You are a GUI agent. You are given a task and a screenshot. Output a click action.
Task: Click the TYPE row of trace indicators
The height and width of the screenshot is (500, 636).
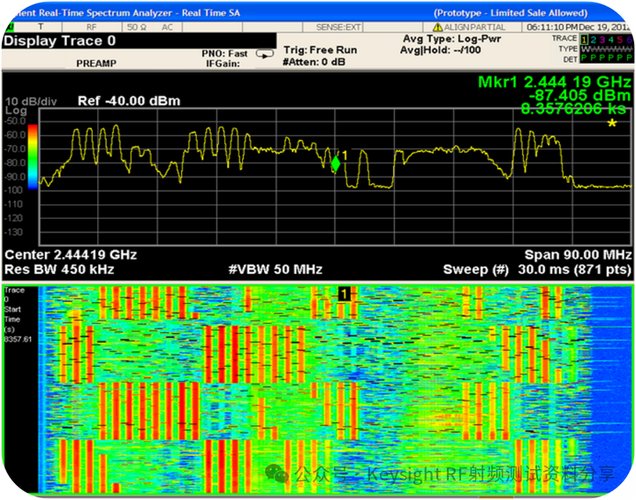(606, 49)
